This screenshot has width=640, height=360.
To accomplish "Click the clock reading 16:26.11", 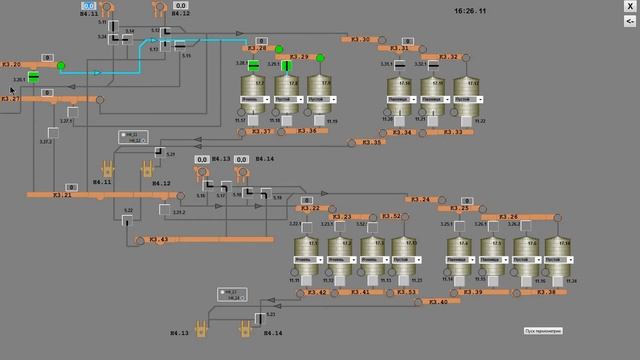I will [470, 11].
